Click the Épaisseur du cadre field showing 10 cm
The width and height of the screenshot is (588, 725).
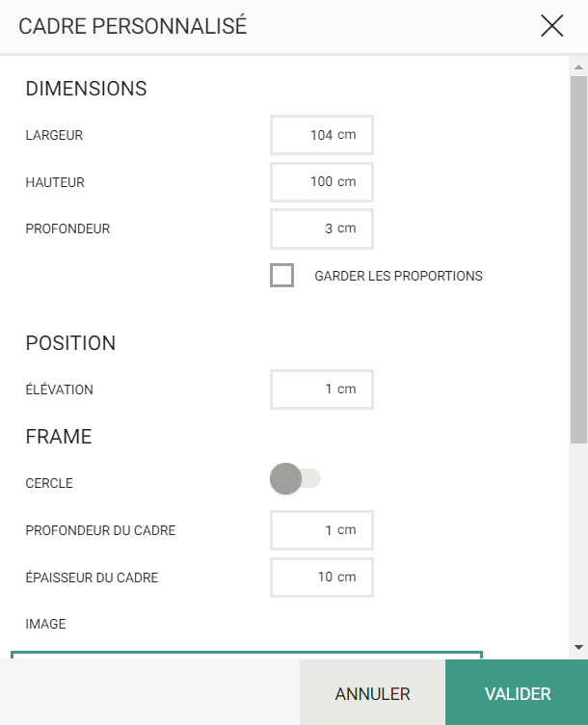click(x=322, y=577)
